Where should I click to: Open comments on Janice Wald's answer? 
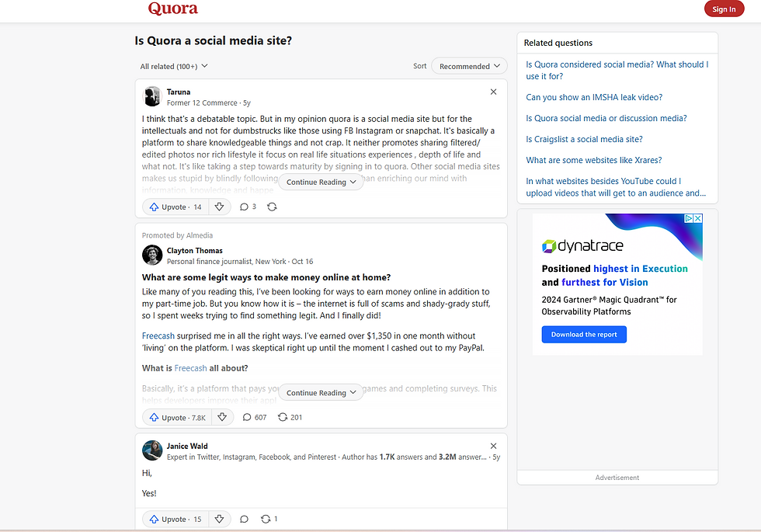tap(244, 519)
